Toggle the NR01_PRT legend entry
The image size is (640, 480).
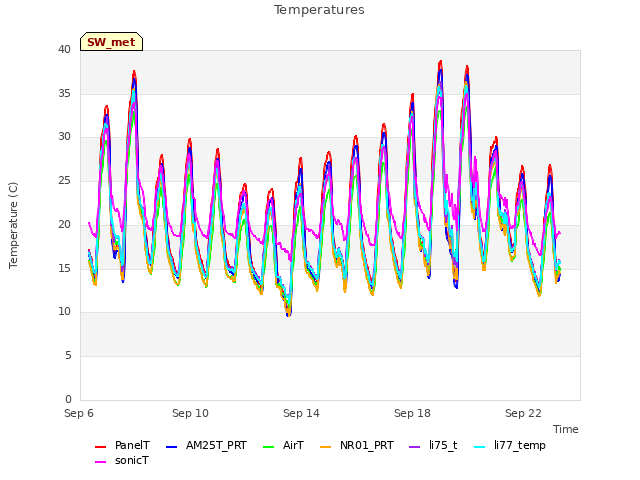357,445
